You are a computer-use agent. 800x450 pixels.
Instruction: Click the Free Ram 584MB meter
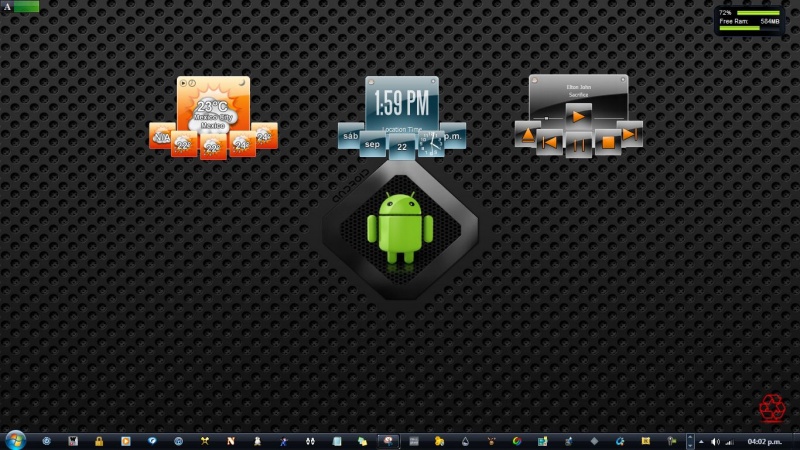tap(749, 24)
